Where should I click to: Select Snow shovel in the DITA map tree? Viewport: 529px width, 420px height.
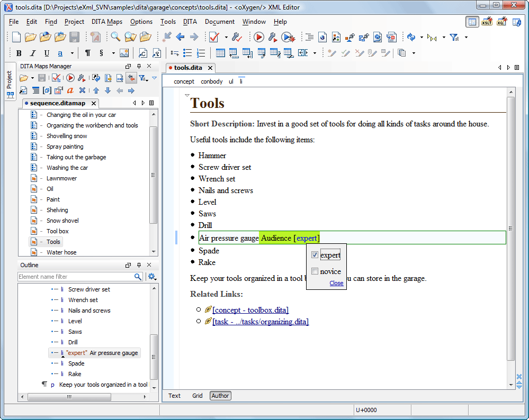click(x=62, y=221)
